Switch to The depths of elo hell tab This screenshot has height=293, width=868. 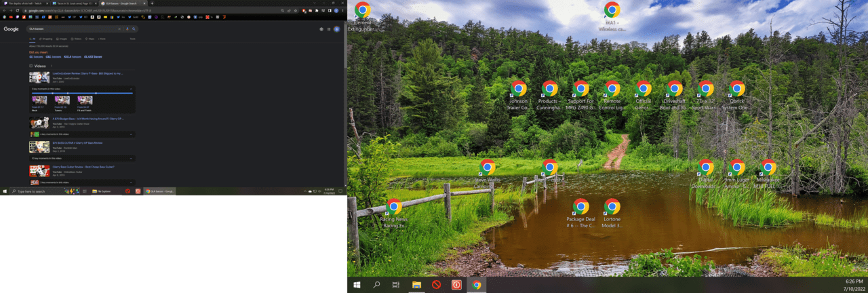25,3
